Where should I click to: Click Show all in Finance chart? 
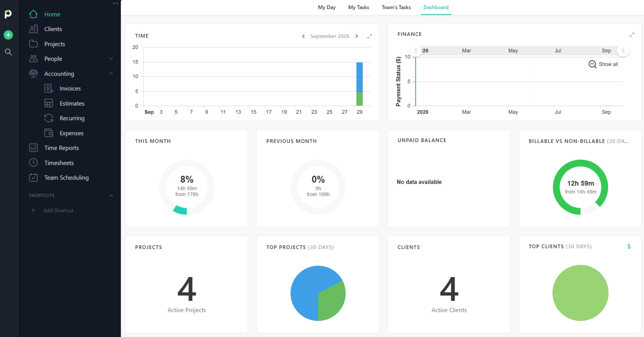(x=603, y=64)
